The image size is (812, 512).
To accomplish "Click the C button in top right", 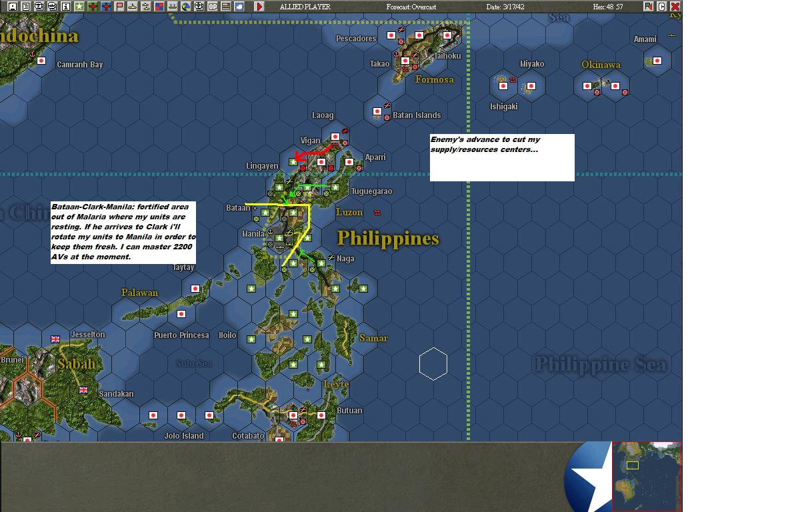I will click(x=662, y=6).
